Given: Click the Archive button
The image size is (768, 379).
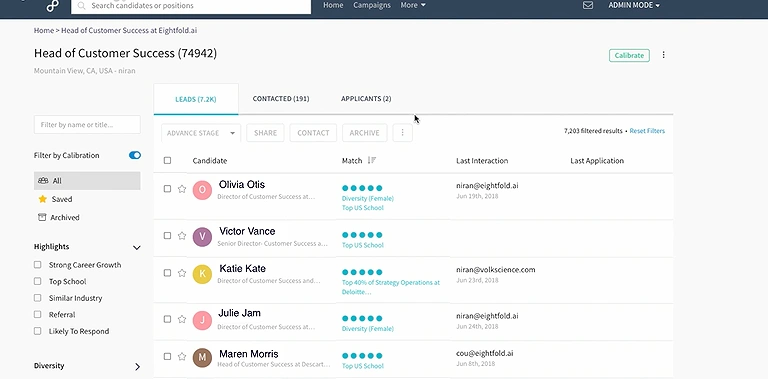Looking at the screenshot, I should click(364, 133).
